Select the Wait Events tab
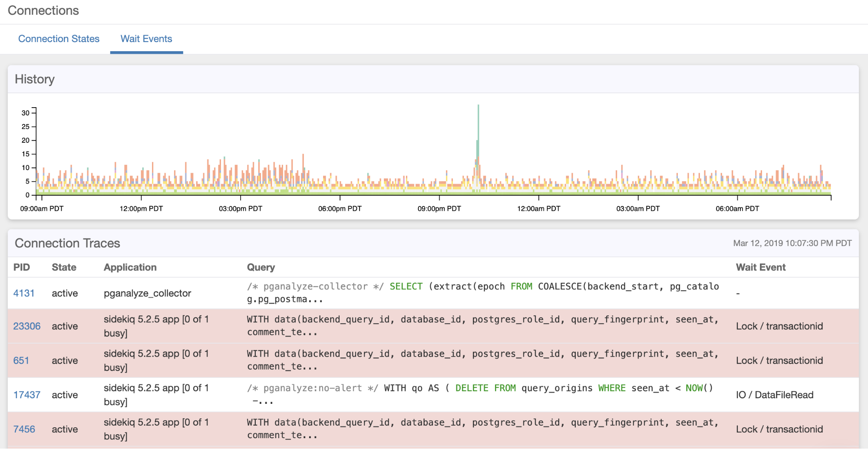This screenshot has width=868, height=449. pyautogui.click(x=146, y=39)
